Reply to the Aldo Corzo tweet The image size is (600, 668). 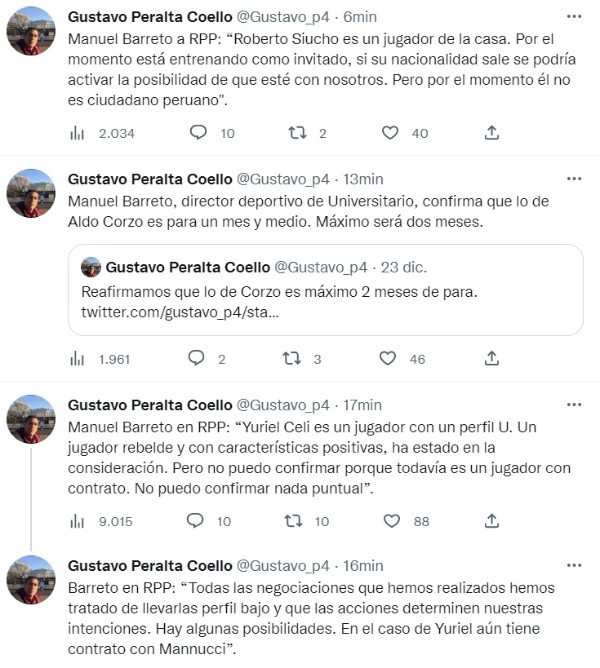[x=198, y=358]
